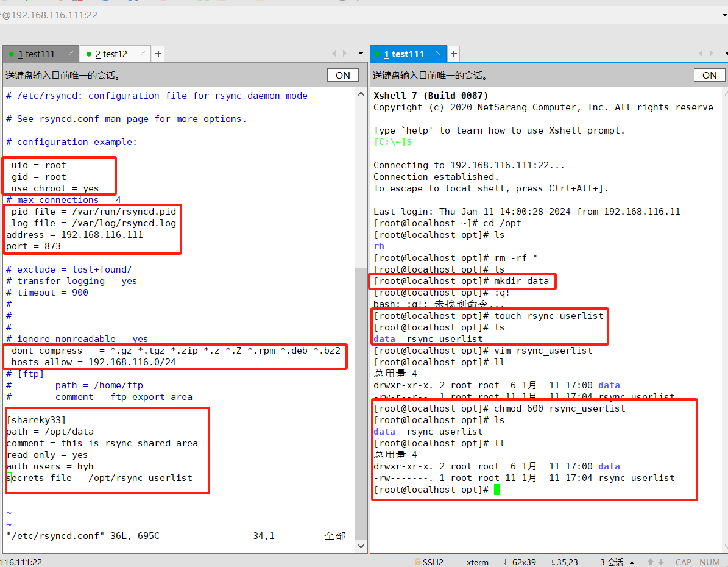Click the green status dot on right test111 tab
Viewport: 728px width, 567px height.
378,54
